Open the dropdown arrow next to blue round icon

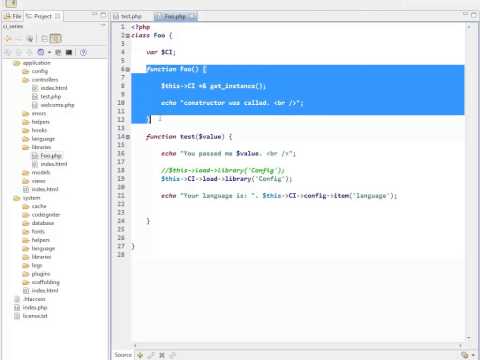[49, 52]
